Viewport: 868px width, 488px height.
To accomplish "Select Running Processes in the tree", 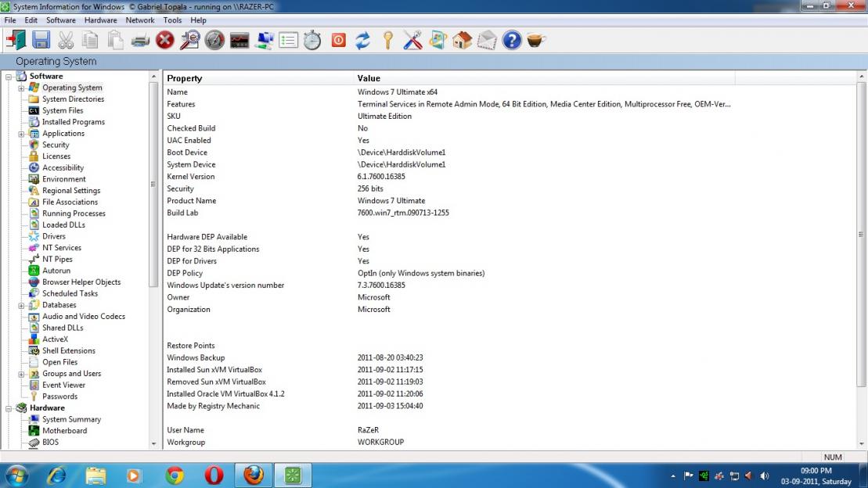I will click(74, 213).
